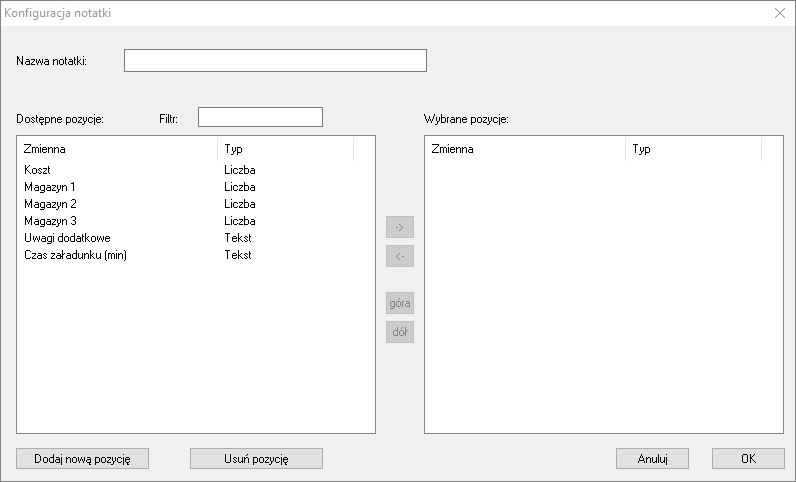Click the right arrow move button

(x=400, y=227)
